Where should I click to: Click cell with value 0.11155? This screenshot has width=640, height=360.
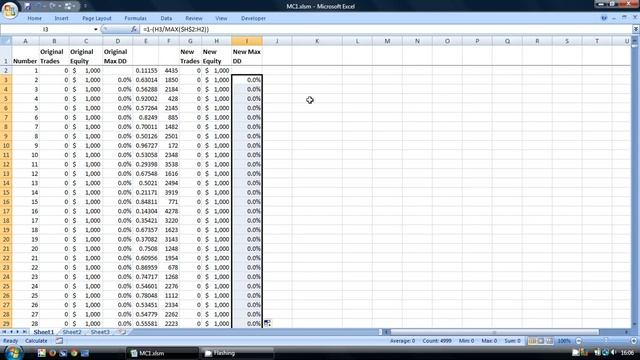coord(146,70)
